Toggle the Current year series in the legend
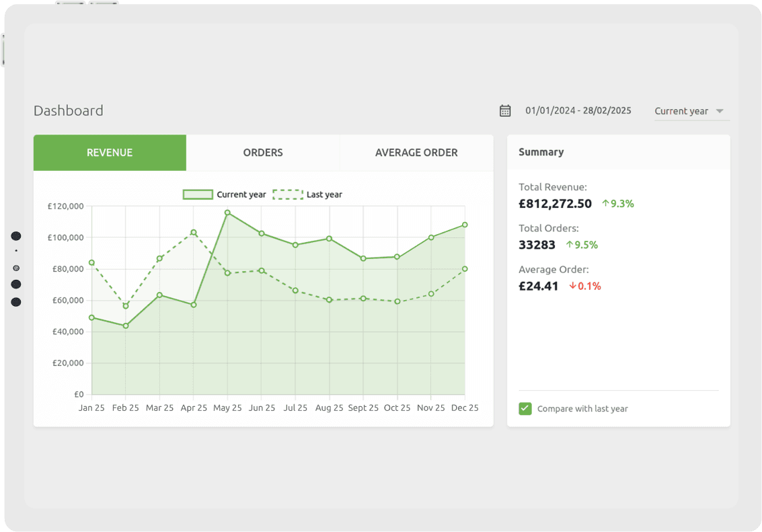762x532 pixels. click(222, 194)
